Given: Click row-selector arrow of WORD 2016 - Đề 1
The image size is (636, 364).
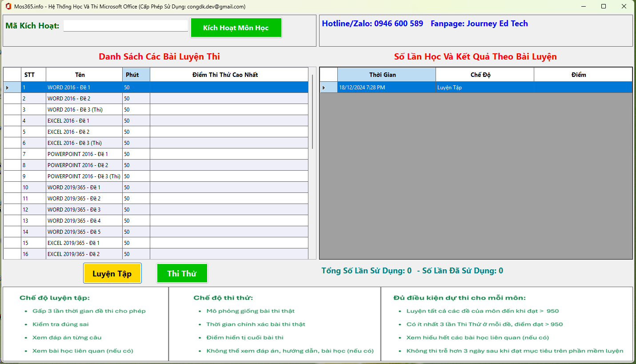Looking at the screenshot, I should [x=12, y=88].
